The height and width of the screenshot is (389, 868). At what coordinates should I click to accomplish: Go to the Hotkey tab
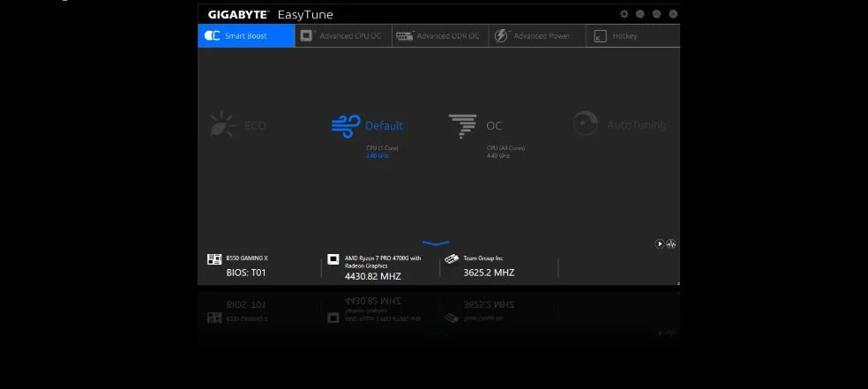(x=632, y=36)
